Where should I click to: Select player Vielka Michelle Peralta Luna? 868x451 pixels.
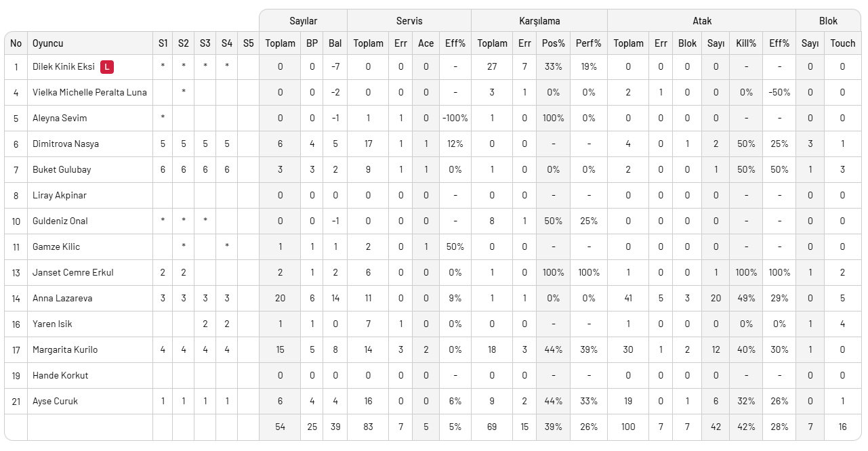(x=89, y=92)
